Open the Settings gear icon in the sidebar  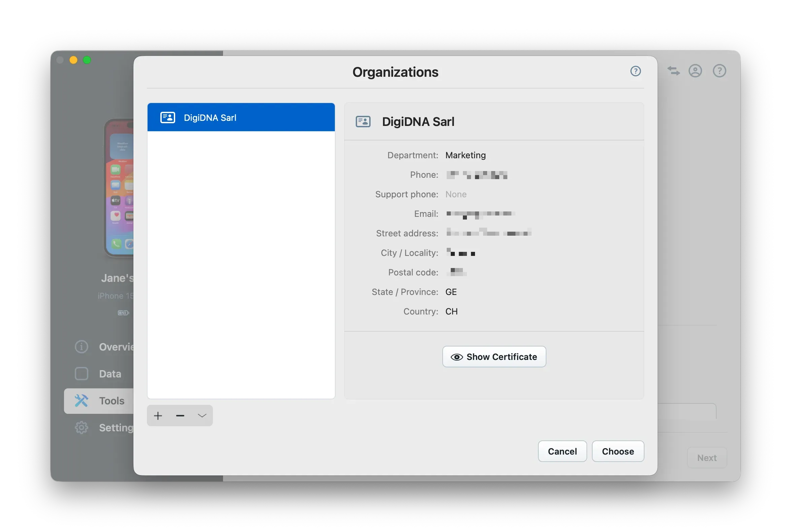pyautogui.click(x=81, y=428)
